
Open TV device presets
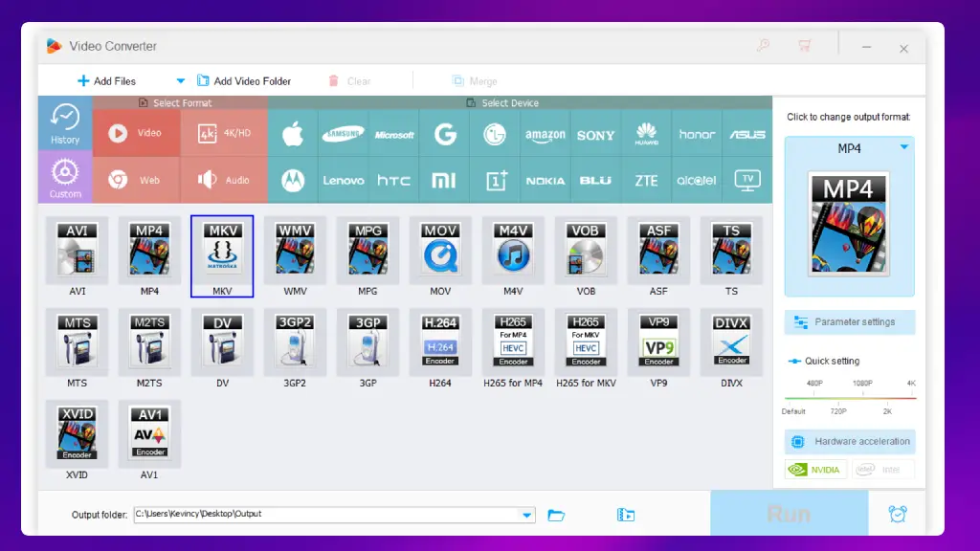(747, 181)
